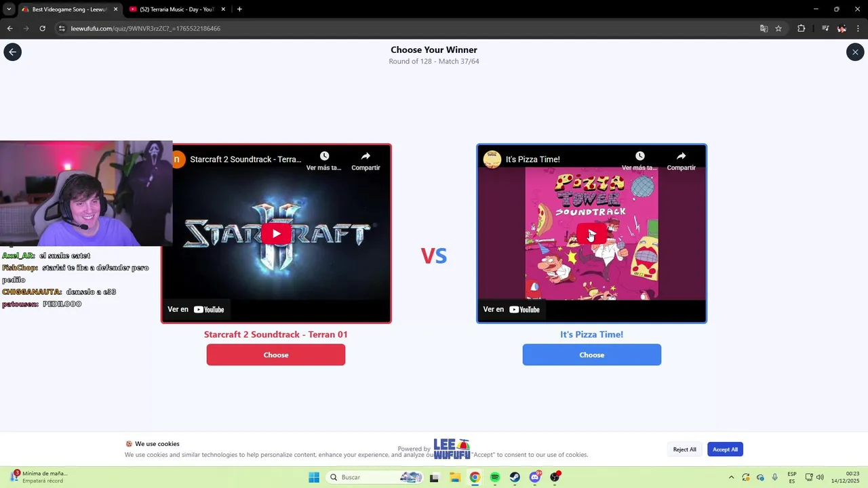Open Chrome profile avatar
Screen dimensions: 868x488
click(842, 28)
